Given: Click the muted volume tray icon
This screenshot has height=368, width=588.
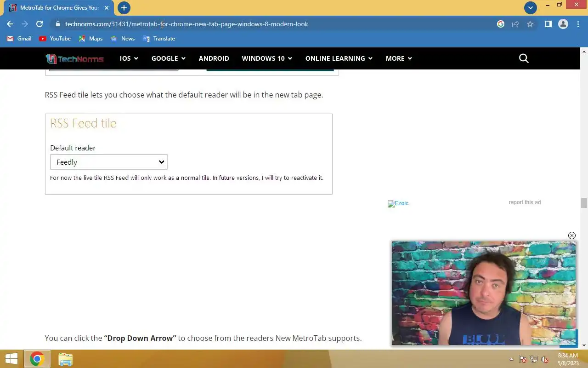Looking at the screenshot, I should [545, 360].
